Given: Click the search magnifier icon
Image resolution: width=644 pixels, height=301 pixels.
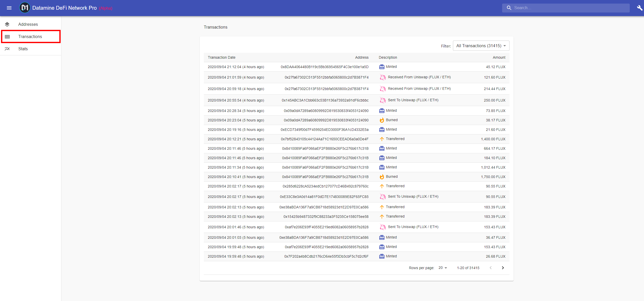Looking at the screenshot, I should point(509,8).
